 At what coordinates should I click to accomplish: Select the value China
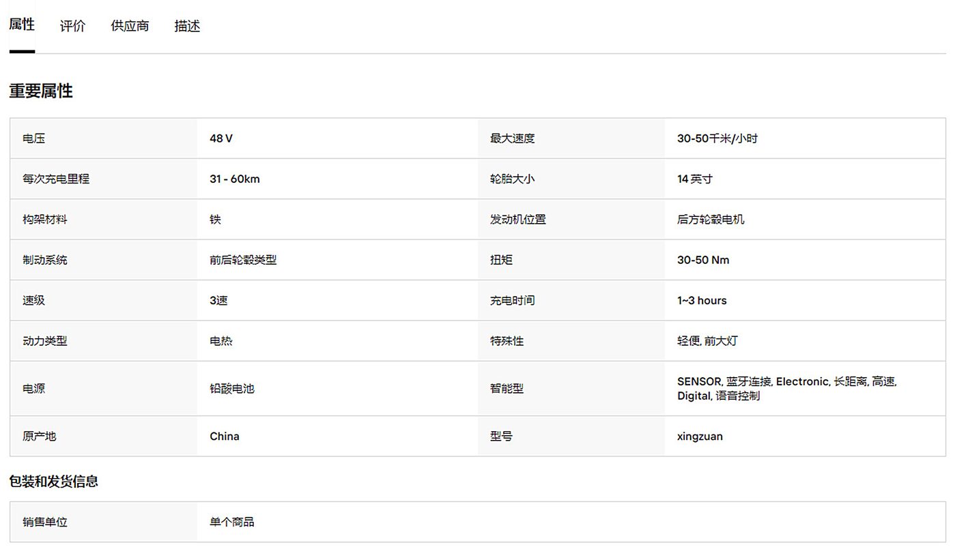[225, 437]
